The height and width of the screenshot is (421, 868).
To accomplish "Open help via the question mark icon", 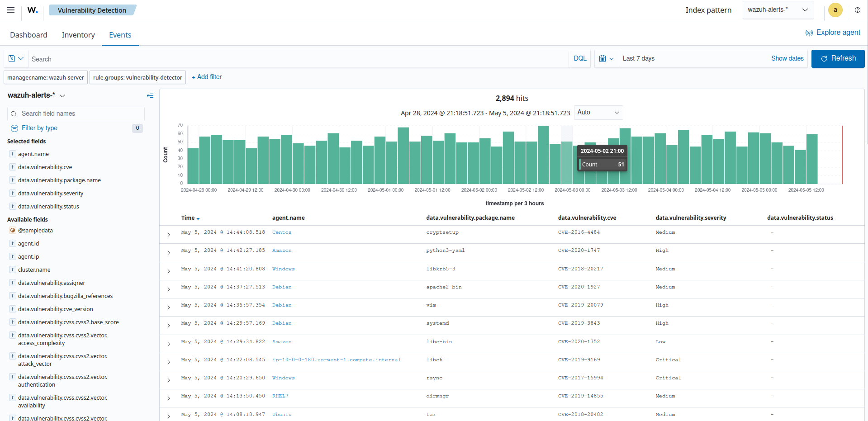I will [x=857, y=10].
